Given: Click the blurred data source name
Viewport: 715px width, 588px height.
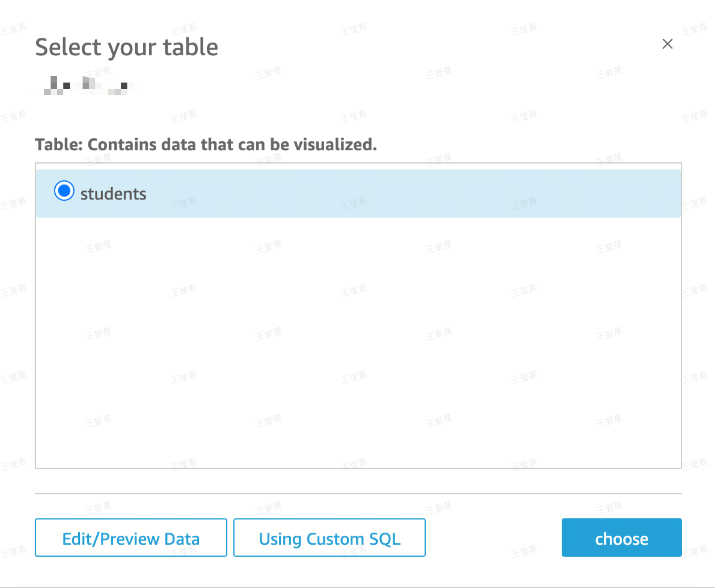Looking at the screenshot, I should click(86, 86).
